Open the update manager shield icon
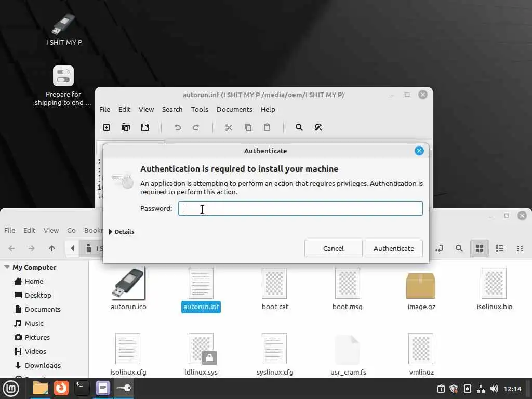Viewport: 532px width, 399px height. pos(454,389)
